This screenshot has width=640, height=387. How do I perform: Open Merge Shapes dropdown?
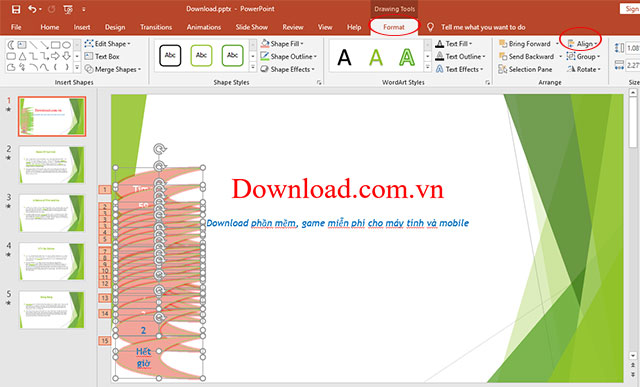click(113, 69)
